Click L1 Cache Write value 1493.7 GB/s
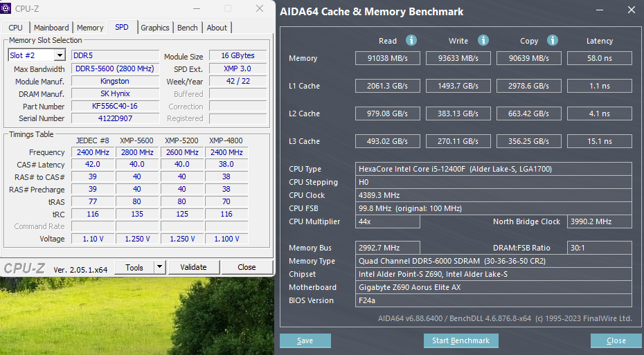This screenshot has height=355, width=644. tap(458, 86)
